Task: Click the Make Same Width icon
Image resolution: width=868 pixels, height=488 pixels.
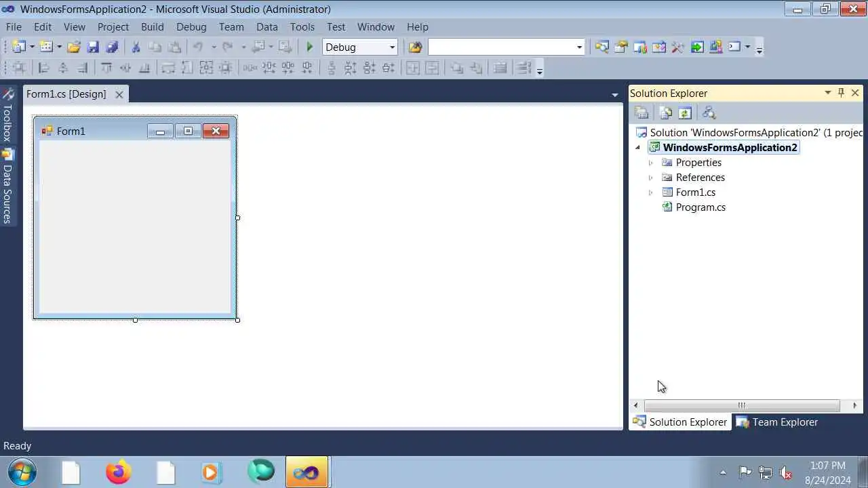Action: coord(168,68)
